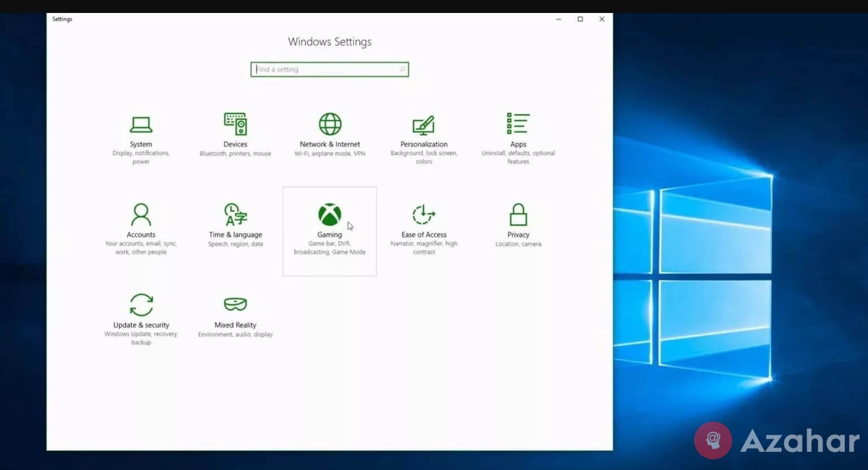
Task: Select the 'Network & Internet' text label
Action: tap(330, 144)
